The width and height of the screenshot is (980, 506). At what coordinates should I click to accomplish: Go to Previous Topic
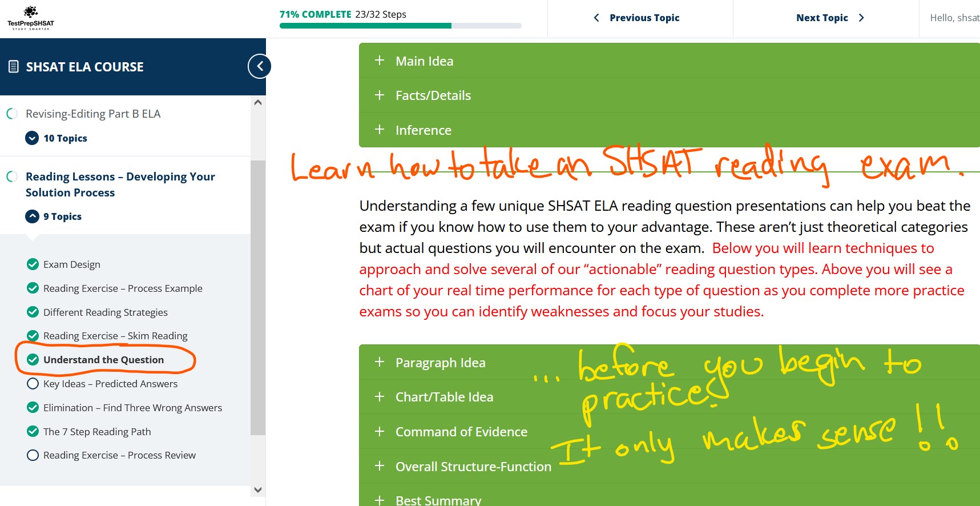pos(637,18)
